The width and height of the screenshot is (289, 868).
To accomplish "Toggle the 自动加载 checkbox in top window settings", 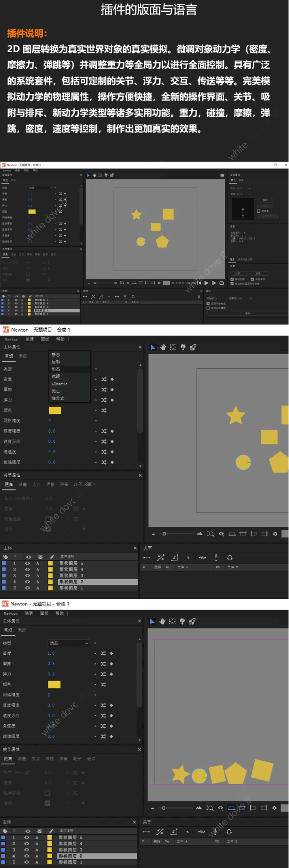I will pyautogui.click(x=232, y=279).
